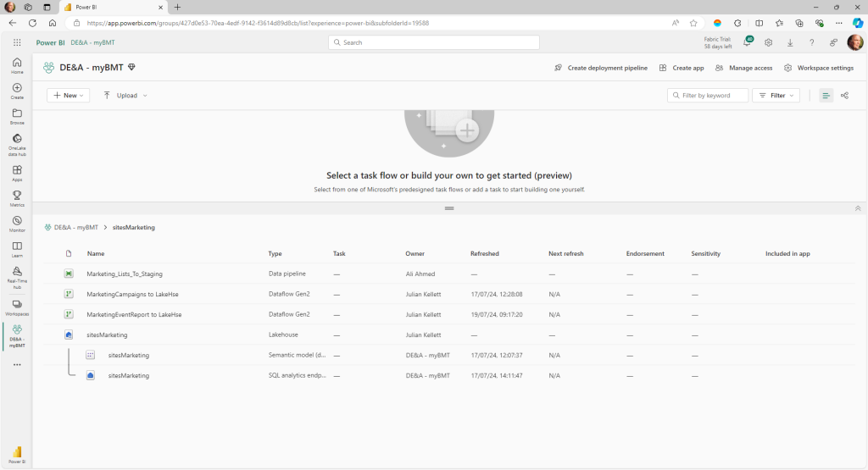Viewport: 868px width, 470px height.
Task: Open Marketing_Lists_To_Staging data pipeline
Action: (x=125, y=274)
